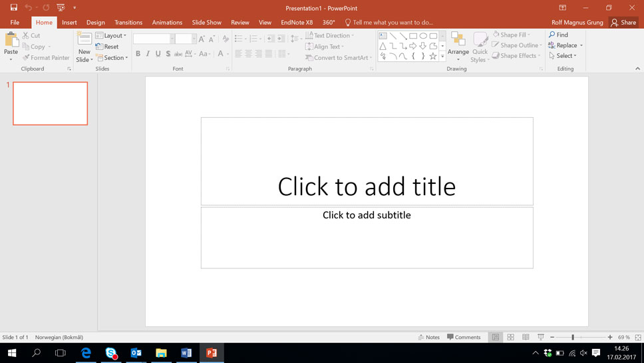The image size is (644, 363).
Task: Open the Transitions ribbon tab
Action: pos(128,22)
